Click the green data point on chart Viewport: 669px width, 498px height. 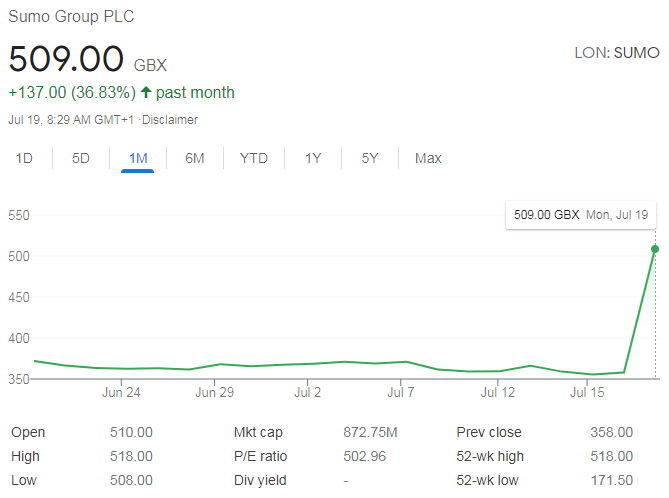coord(655,249)
